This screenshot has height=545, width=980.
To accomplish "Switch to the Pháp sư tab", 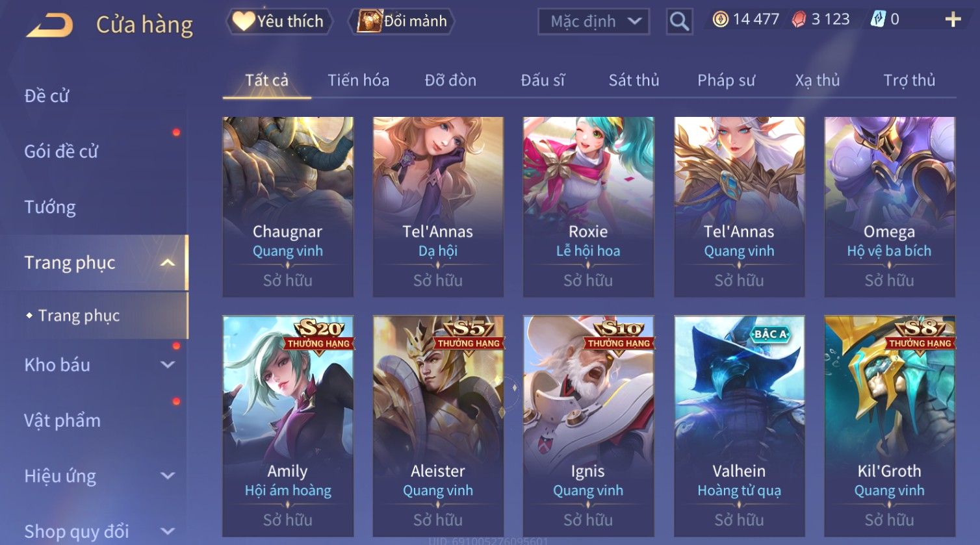I will coord(726,80).
